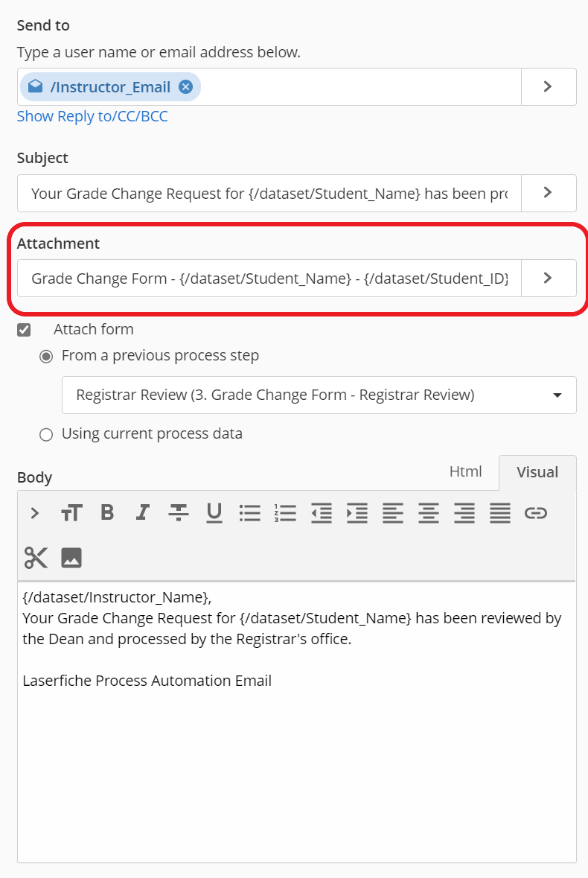Uncheck the Attach form checkbox
This screenshot has height=878, width=588.
tap(25, 330)
